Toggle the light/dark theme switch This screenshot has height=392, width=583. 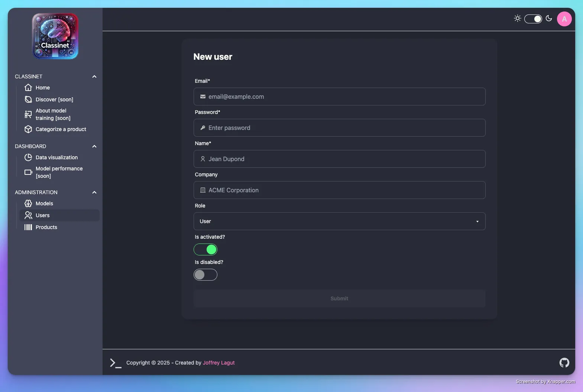533,19
